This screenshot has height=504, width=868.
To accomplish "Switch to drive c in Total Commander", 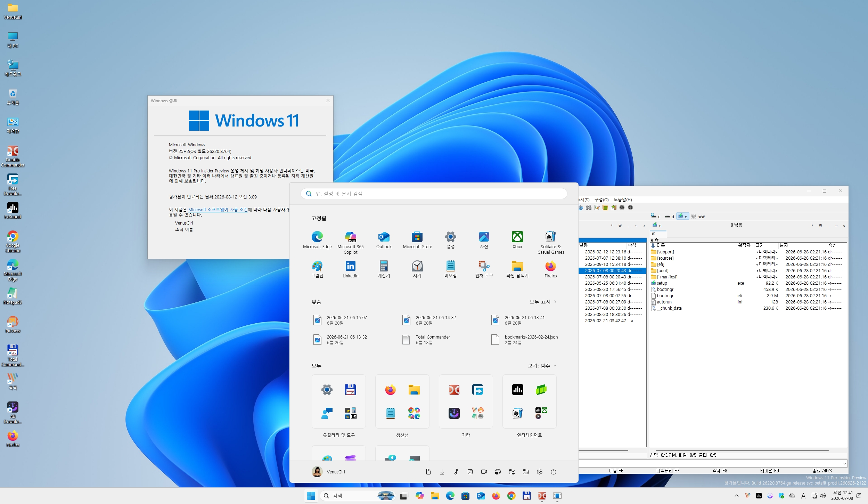I will 656,216.
